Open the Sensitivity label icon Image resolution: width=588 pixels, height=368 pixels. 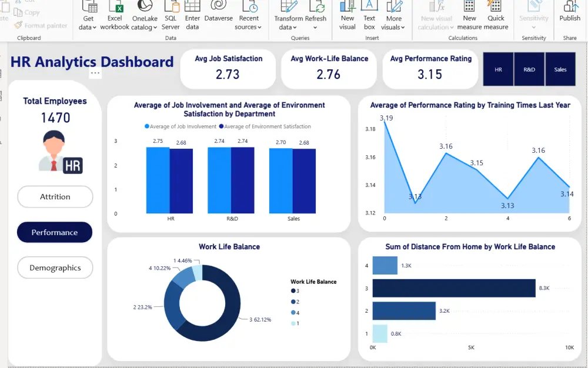pyautogui.click(x=534, y=6)
